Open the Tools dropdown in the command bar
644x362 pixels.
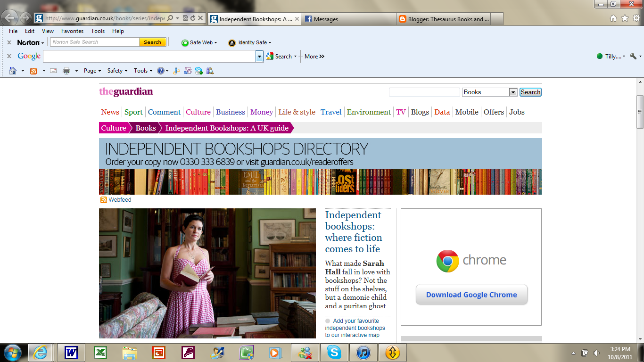click(x=143, y=71)
